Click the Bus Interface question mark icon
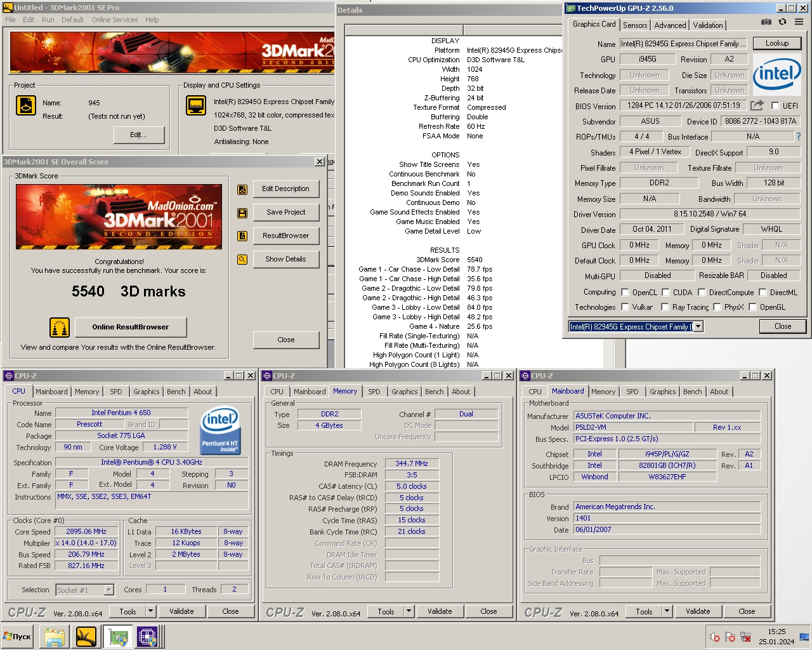This screenshot has width=812, height=650. point(798,136)
